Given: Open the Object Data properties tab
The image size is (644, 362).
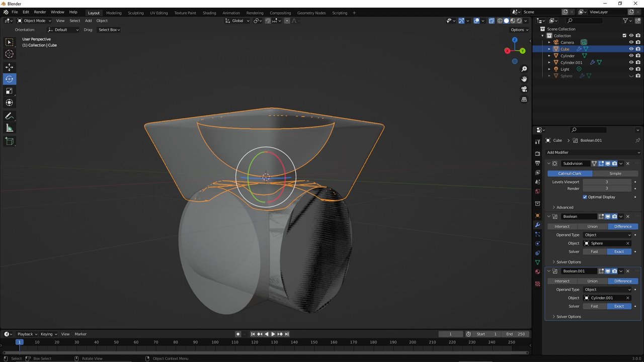Looking at the screenshot, I should (x=537, y=262).
